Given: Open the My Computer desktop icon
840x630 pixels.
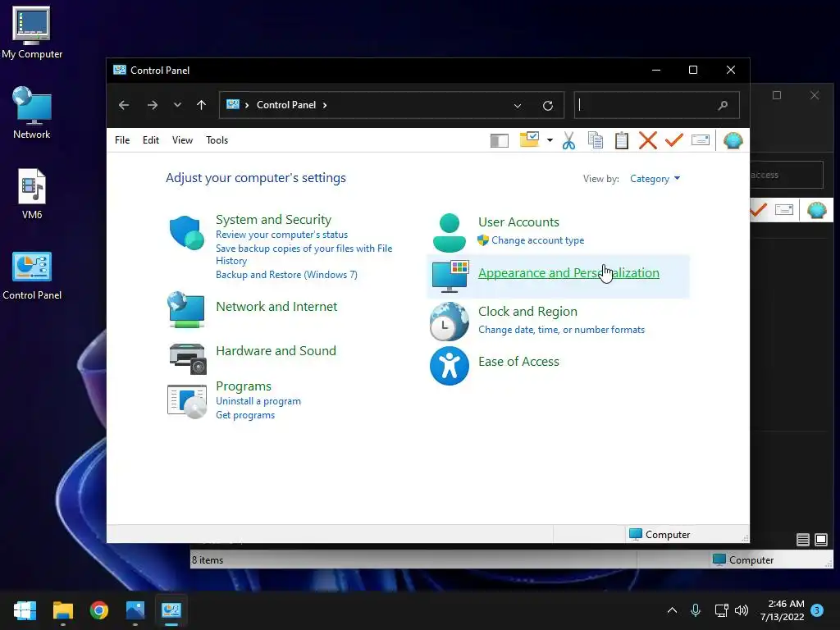Looking at the screenshot, I should click(32, 33).
